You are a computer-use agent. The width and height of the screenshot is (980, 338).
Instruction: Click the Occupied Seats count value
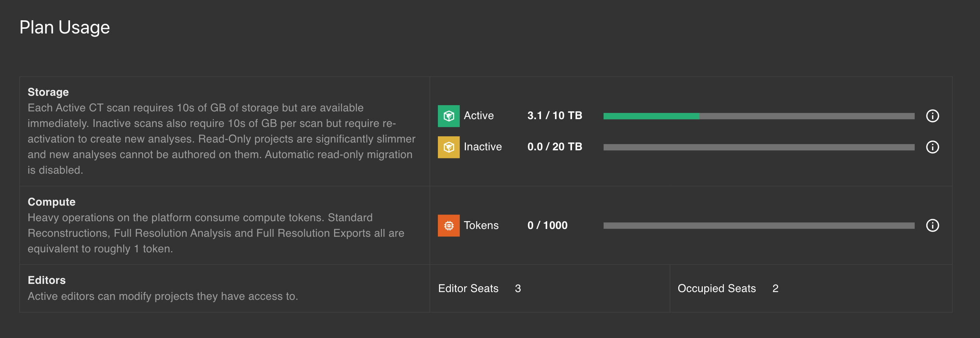(x=775, y=289)
